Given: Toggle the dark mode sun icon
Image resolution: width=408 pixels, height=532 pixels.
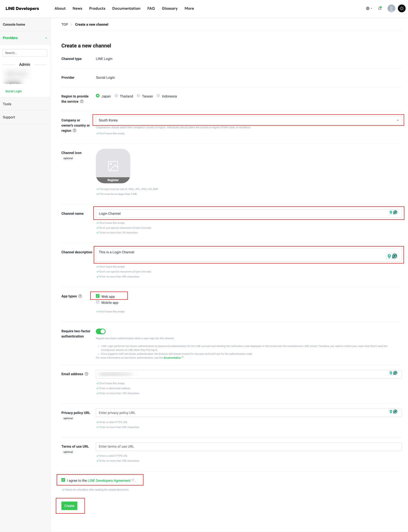Looking at the screenshot, I should (x=402, y=8).
